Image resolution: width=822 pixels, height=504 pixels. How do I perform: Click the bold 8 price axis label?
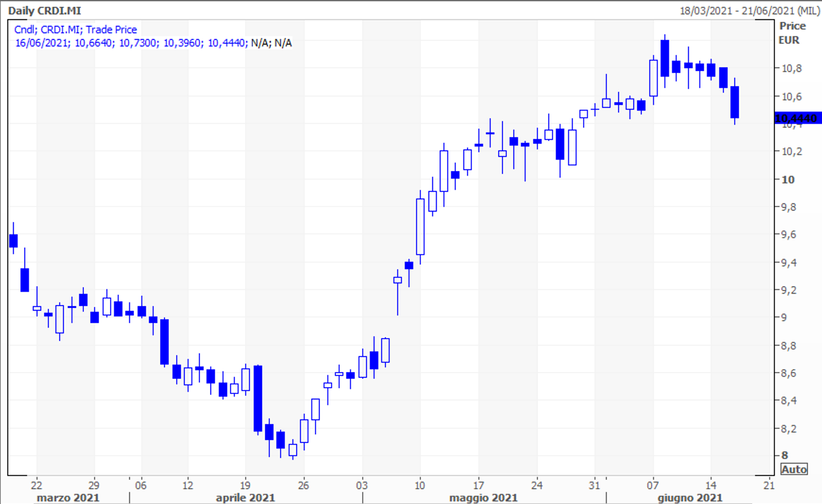[x=785, y=455]
